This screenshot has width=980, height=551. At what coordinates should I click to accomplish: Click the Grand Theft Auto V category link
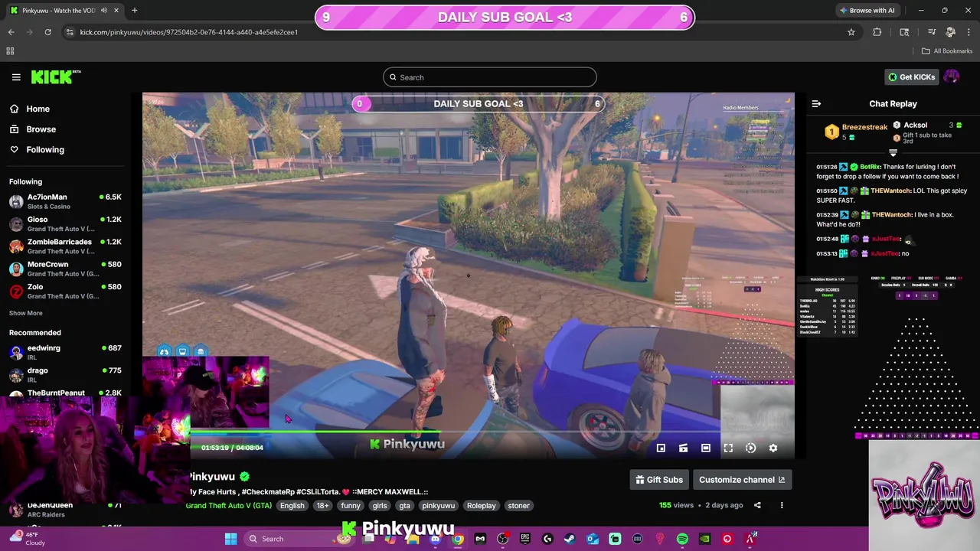click(x=229, y=505)
